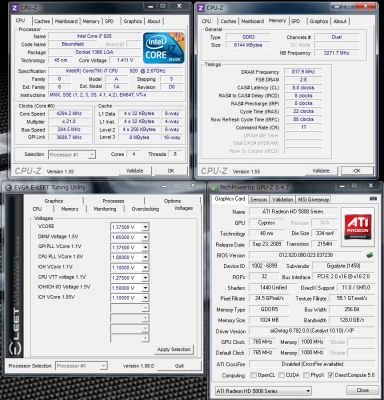Click the purple CPU-Z title icon on Memory window
This screenshot has height=400, width=384.
click(x=201, y=8)
